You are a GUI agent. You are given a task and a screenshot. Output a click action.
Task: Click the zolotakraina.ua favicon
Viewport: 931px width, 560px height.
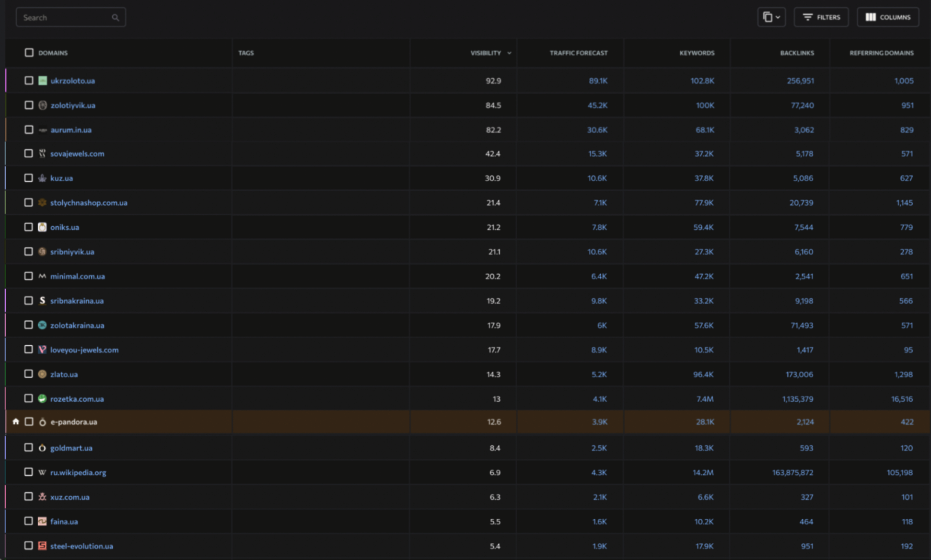(x=42, y=325)
